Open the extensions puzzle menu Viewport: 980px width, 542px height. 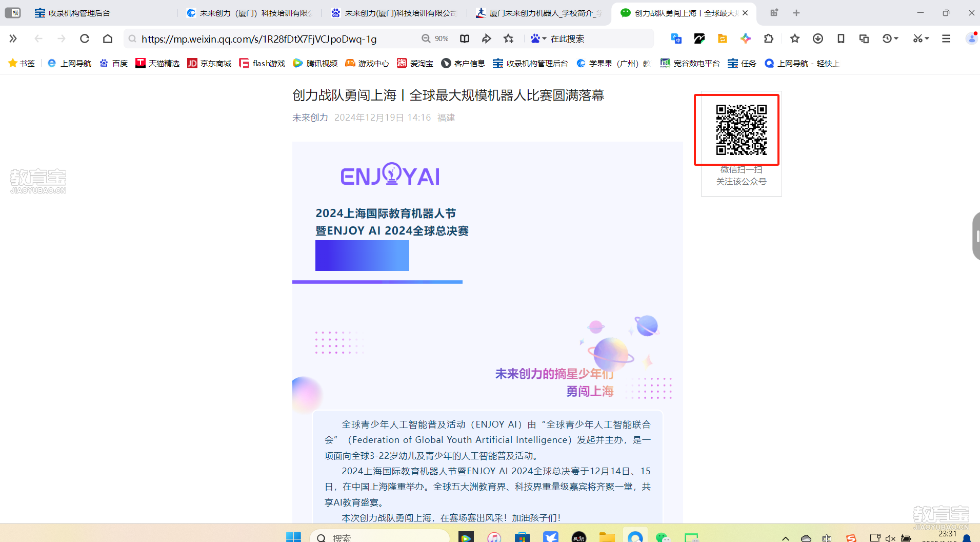point(769,38)
